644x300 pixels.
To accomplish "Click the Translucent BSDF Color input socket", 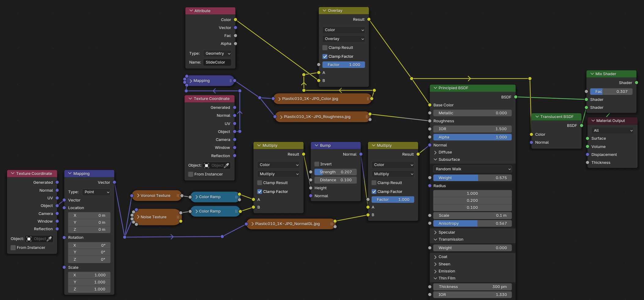I will (532, 134).
